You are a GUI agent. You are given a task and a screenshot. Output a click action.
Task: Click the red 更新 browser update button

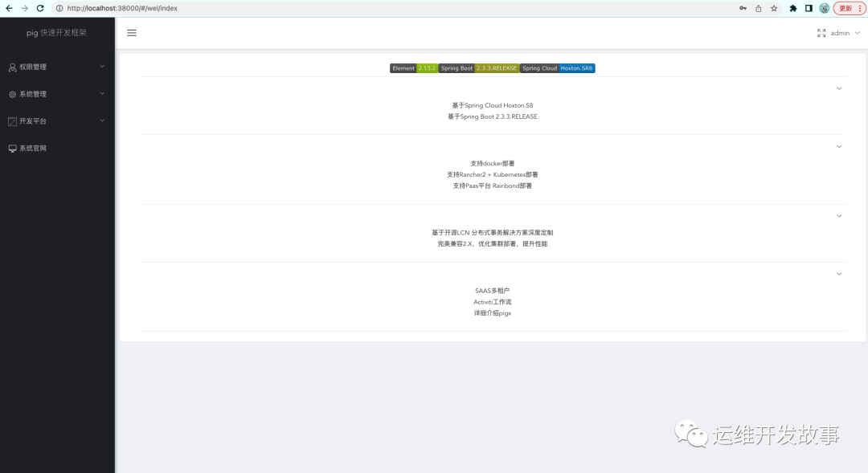848,8
